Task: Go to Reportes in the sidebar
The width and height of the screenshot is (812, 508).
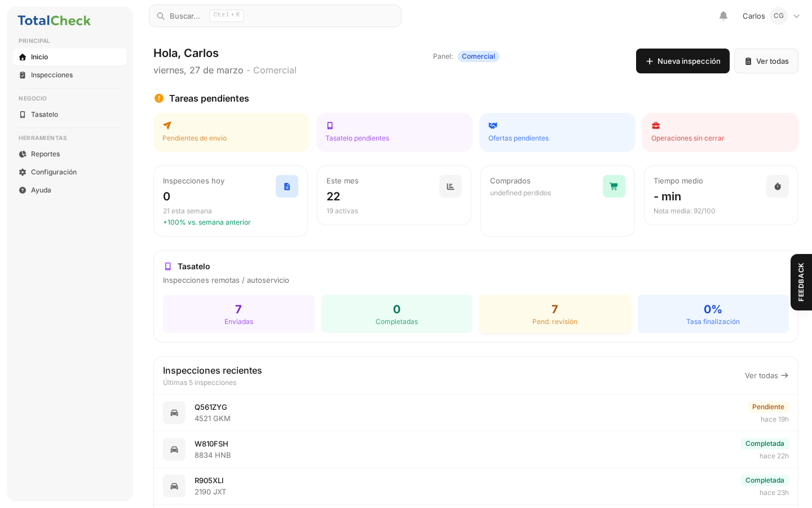Action: pyautogui.click(x=45, y=154)
